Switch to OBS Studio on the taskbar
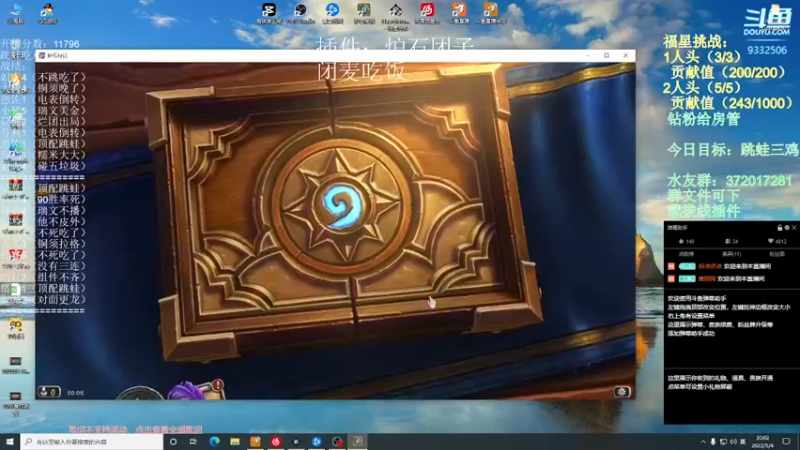This screenshot has height=450, width=800. pyautogui.click(x=296, y=441)
